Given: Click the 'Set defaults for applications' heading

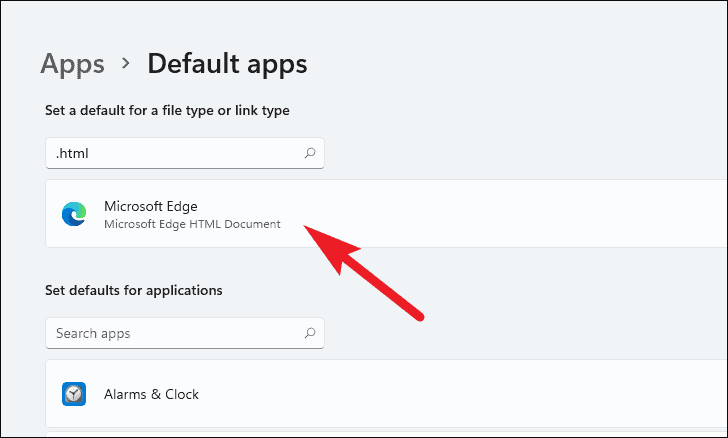Looking at the screenshot, I should pyautogui.click(x=134, y=290).
